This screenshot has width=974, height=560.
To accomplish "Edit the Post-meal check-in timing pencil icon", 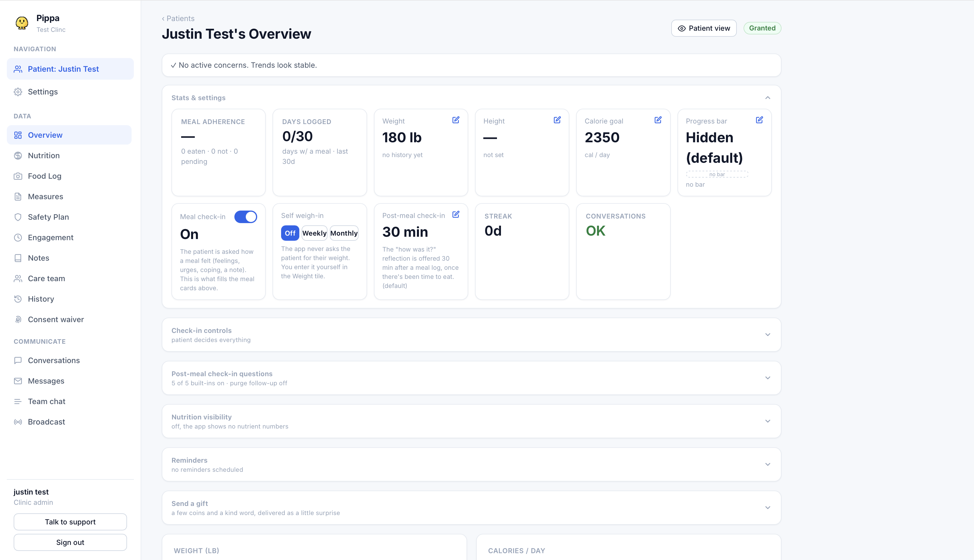I will coord(456,215).
